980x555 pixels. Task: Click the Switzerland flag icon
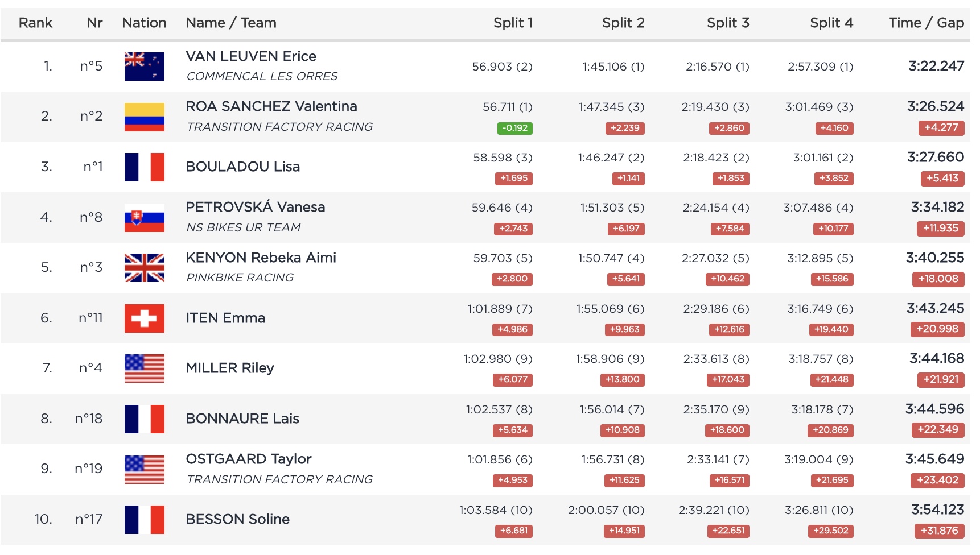pyautogui.click(x=144, y=318)
